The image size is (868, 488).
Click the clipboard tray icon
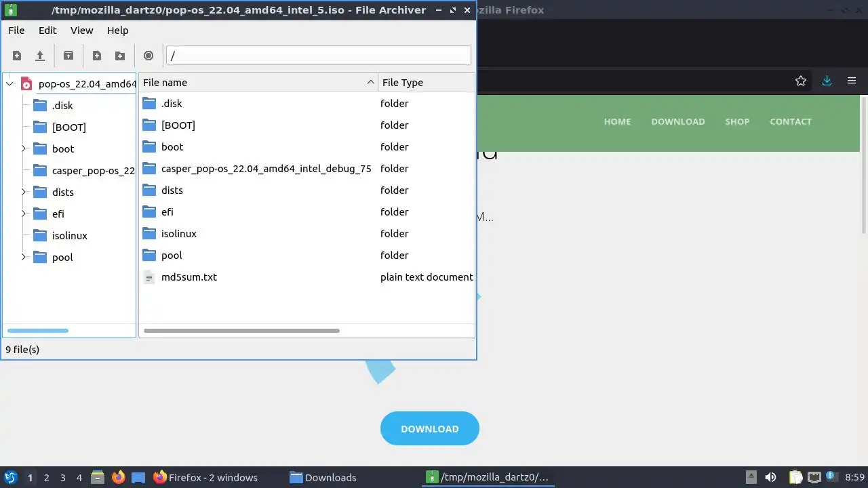pos(795,477)
